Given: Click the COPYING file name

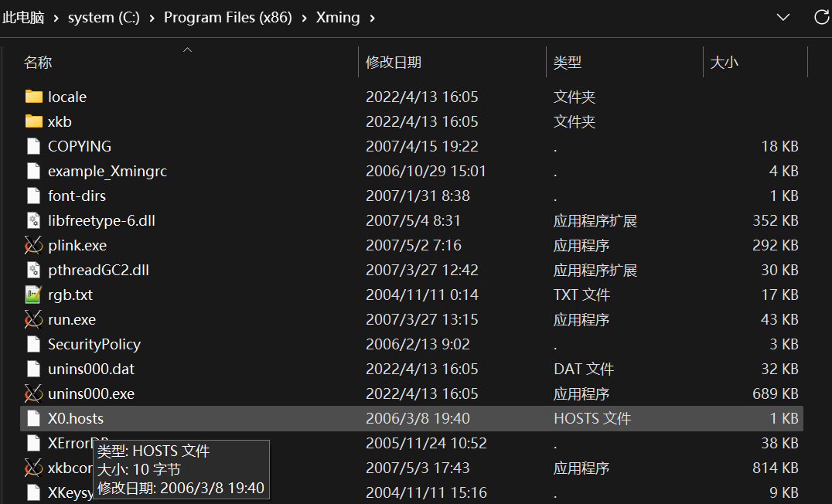Looking at the screenshot, I should pyautogui.click(x=80, y=146).
